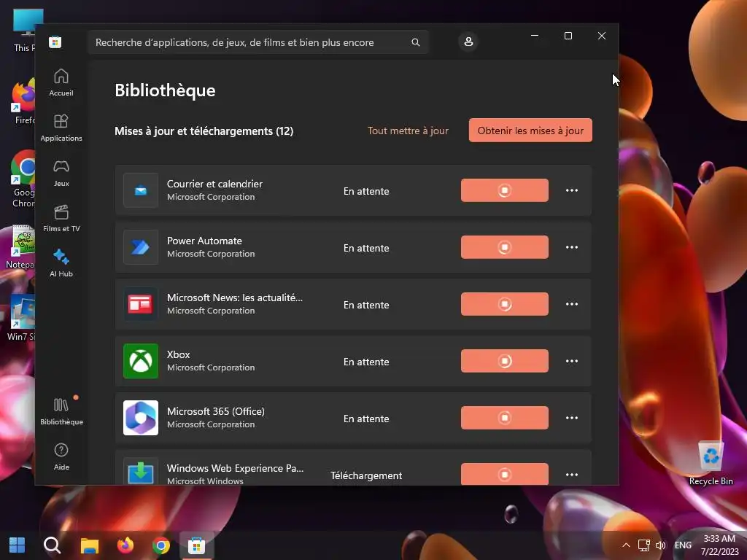Viewport: 747px width, 560px height.
Task: Click Tout mettre à jour link
Action: click(x=408, y=131)
